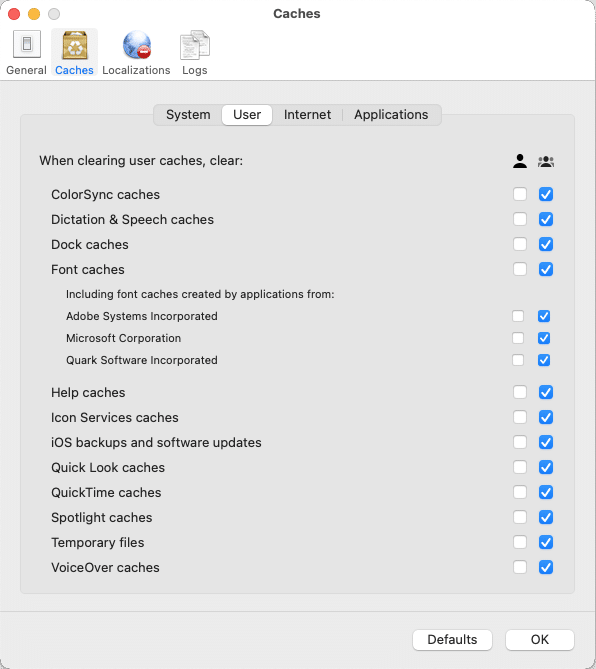Uncheck Dock caches for all users
This screenshot has height=669, width=596.
coord(546,244)
